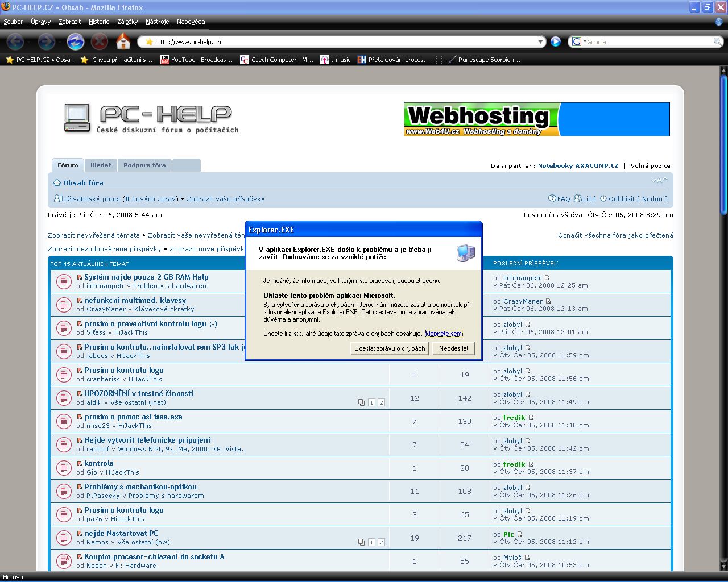Click scrollbar down arrow at bottom right

(723, 568)
